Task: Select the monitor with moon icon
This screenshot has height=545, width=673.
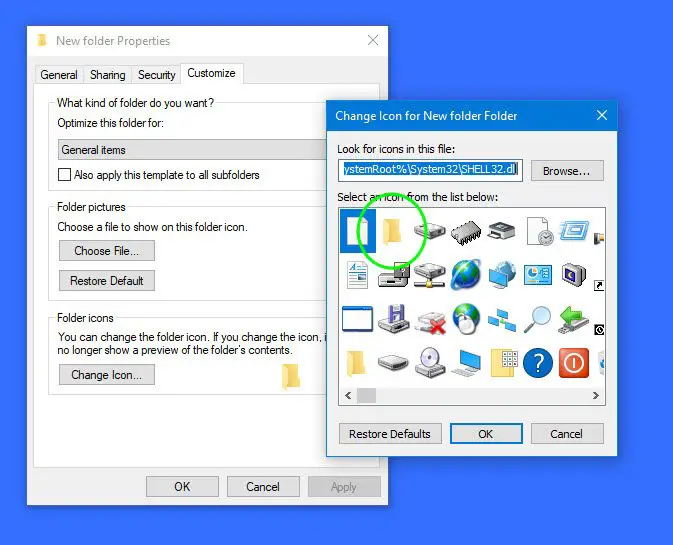Action: [x=574, y=275]
